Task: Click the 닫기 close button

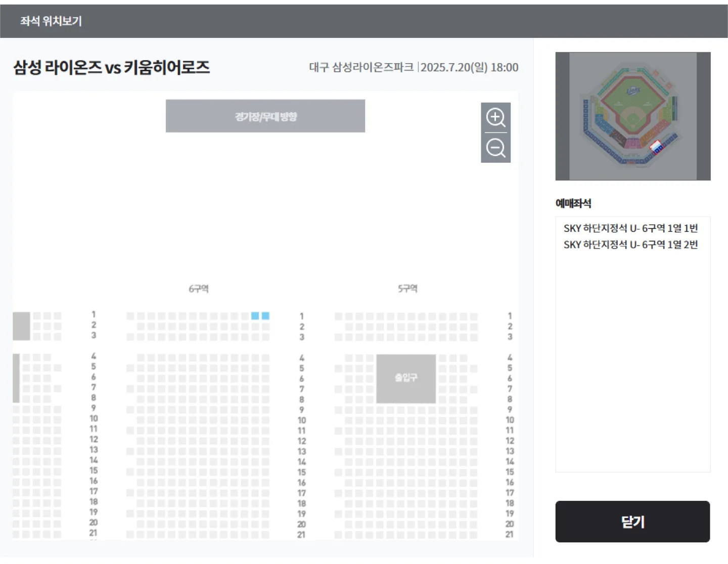Action: [632, 522]
